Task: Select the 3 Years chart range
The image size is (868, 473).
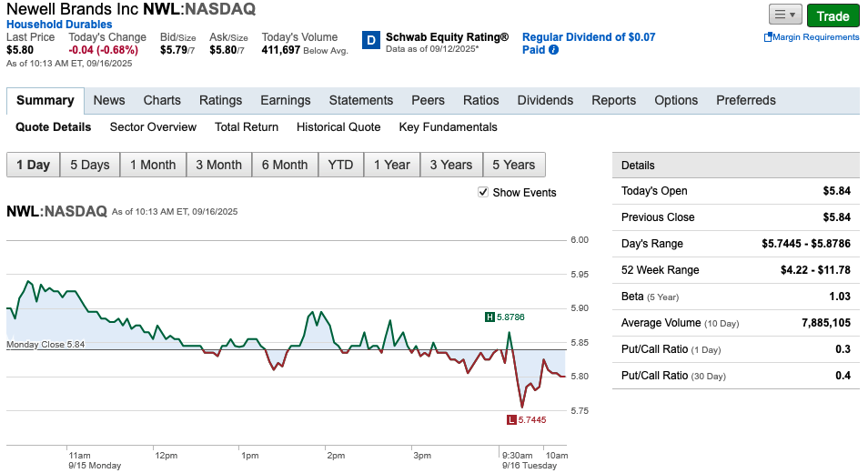Action: click(451, 165)
